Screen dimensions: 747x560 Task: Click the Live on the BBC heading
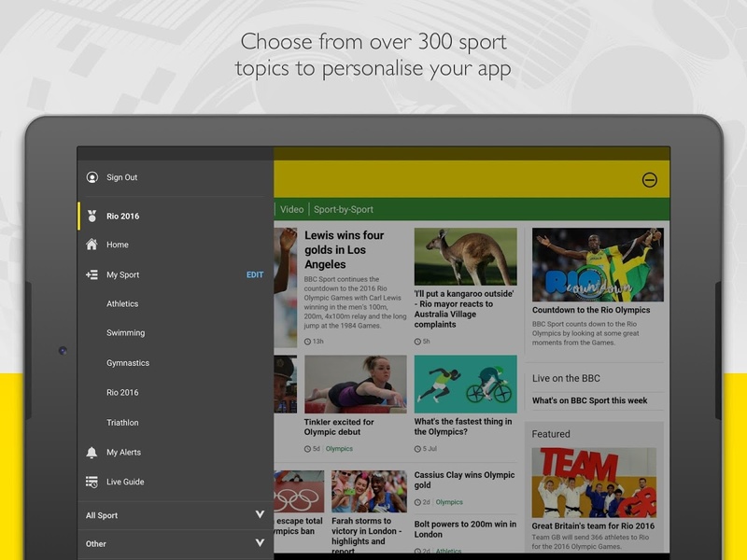coord(566,379)
